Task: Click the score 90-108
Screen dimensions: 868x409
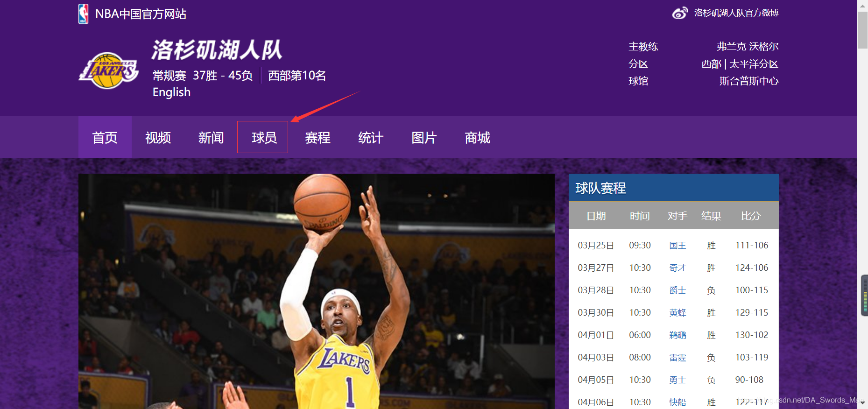Action: [749, 380]
